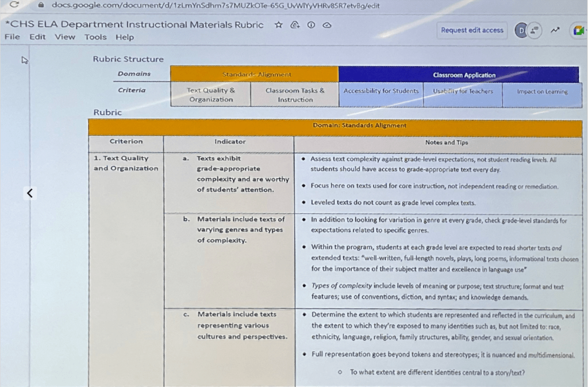Check the cloud document status icon

(326, 25)
